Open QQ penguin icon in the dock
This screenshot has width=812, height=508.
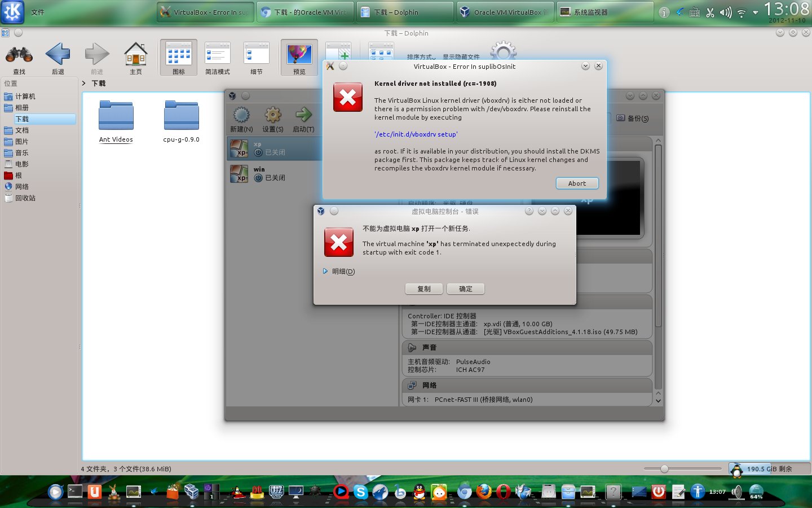(x=419, y=492)
